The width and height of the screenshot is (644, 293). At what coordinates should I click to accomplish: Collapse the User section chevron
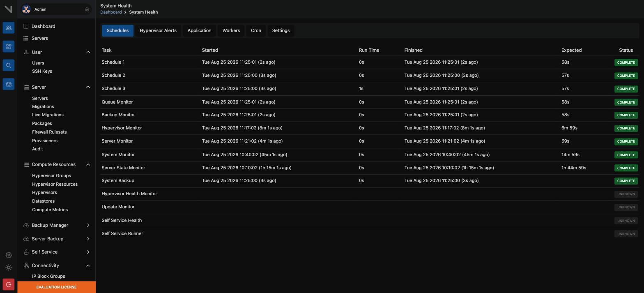click(88, 52)
